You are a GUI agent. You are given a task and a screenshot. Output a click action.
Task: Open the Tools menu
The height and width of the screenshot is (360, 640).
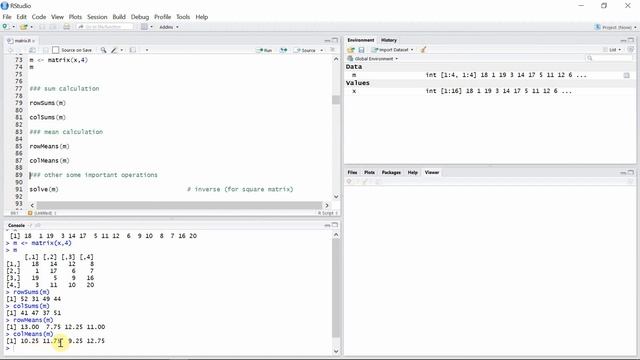click(x=183, y=17)
